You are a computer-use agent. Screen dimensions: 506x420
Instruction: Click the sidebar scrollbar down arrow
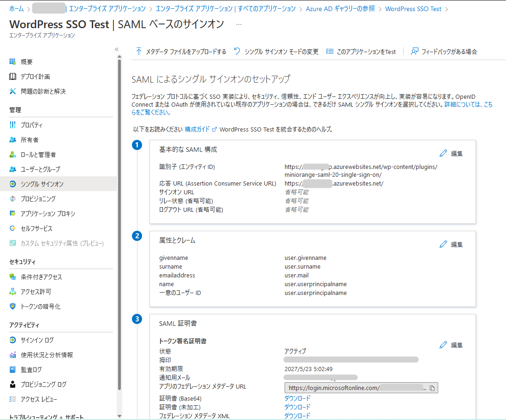coord(119,416)
